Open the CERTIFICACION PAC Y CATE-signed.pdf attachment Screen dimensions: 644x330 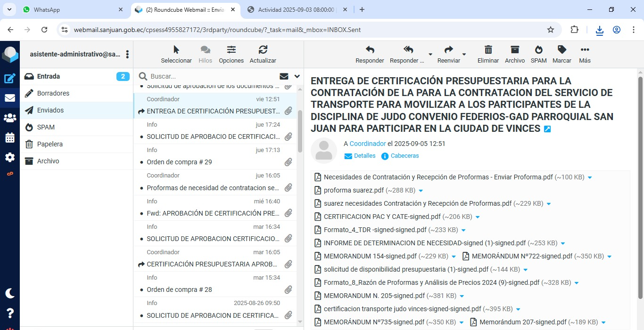[382, 217]
